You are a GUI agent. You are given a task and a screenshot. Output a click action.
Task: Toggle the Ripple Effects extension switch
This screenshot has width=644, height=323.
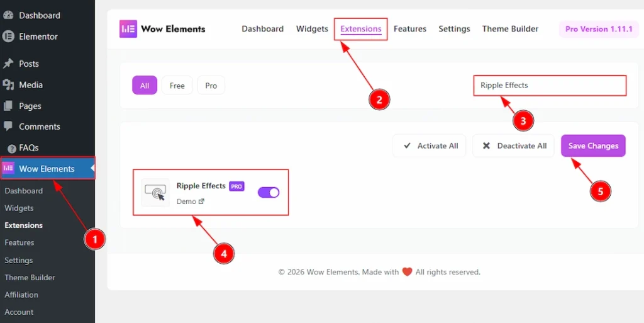(x=269, y=192)
